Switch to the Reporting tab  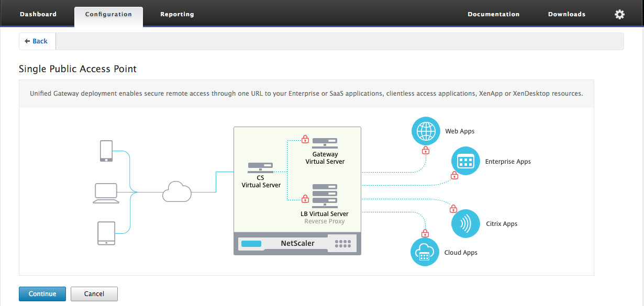coord(177,14)
